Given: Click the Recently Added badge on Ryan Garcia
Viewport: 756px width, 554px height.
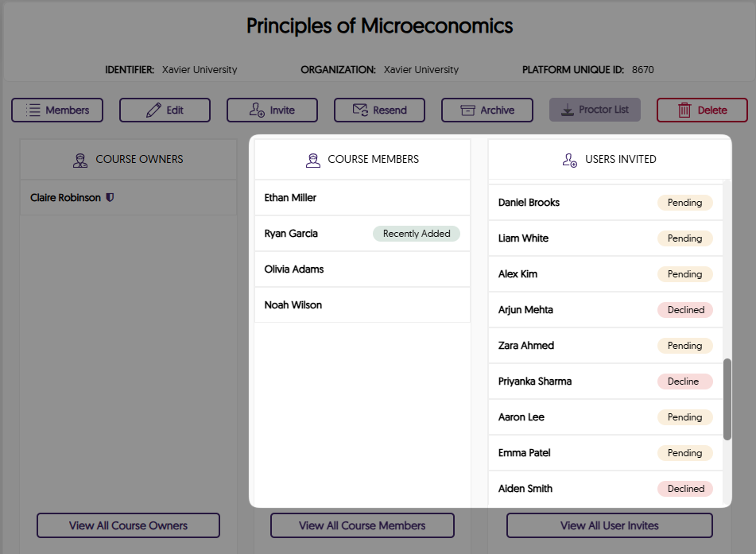Looking at the screenshot, I should pos(417,233).
